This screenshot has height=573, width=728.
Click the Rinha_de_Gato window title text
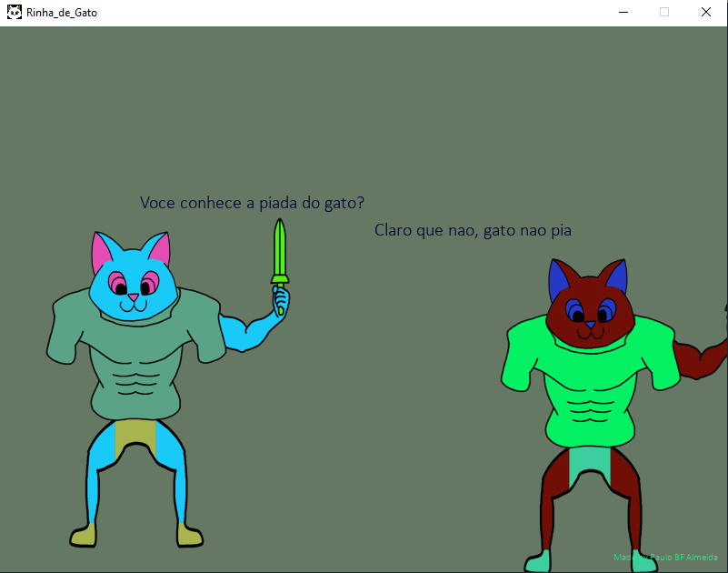click(62, 13)
